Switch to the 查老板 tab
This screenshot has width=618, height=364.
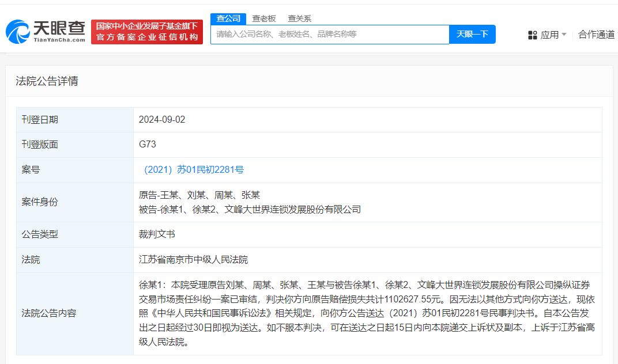pyautogui.click(x=262, y=18)
